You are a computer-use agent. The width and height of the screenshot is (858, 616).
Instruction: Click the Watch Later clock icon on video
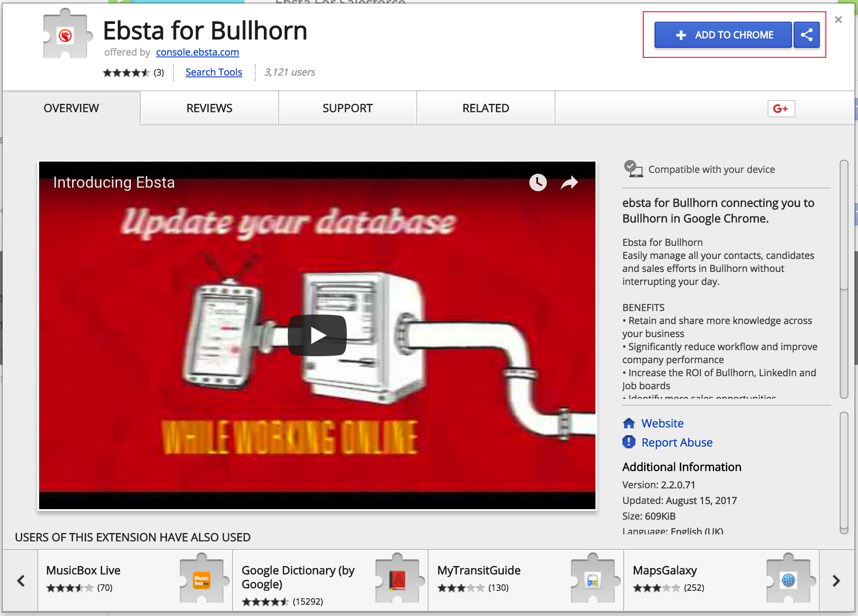pyautogui.click(x=538, y=182)
